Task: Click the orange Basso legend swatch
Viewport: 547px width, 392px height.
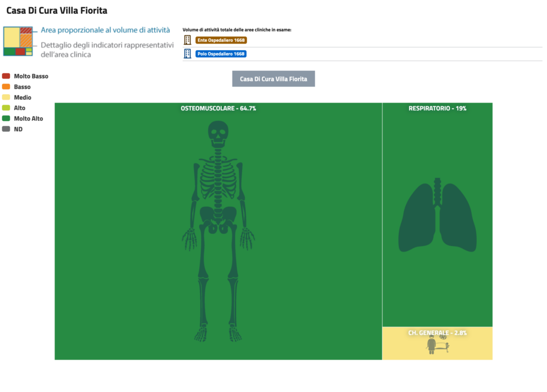Action: point(6,87)
